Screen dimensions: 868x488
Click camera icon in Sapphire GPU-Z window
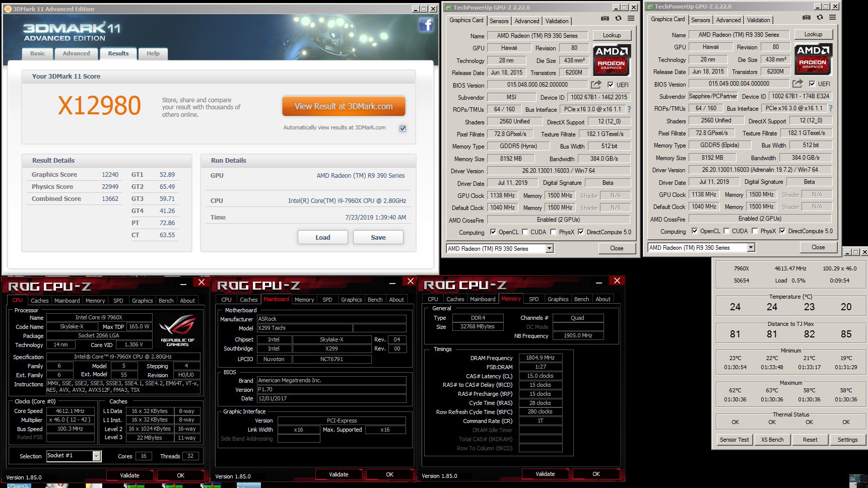pyautogui.click(x=806, y=18)
